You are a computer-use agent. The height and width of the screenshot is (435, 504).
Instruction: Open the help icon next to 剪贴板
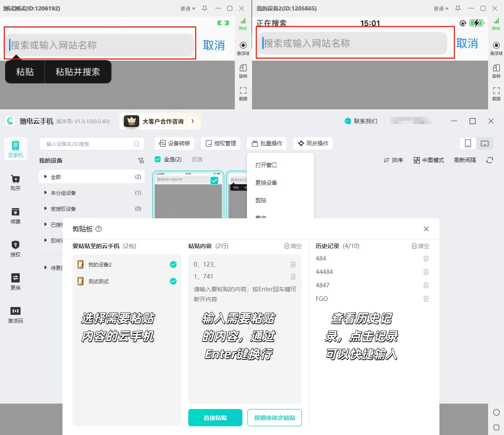[99, 229]
